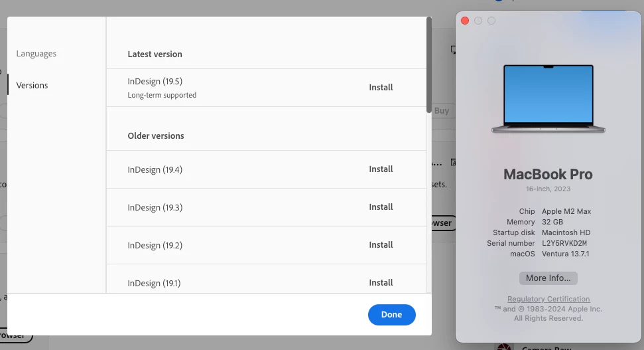Click the InDesign (19.5) version label
Viewport: 644px width, 350px height.
[x=155, y=82]
